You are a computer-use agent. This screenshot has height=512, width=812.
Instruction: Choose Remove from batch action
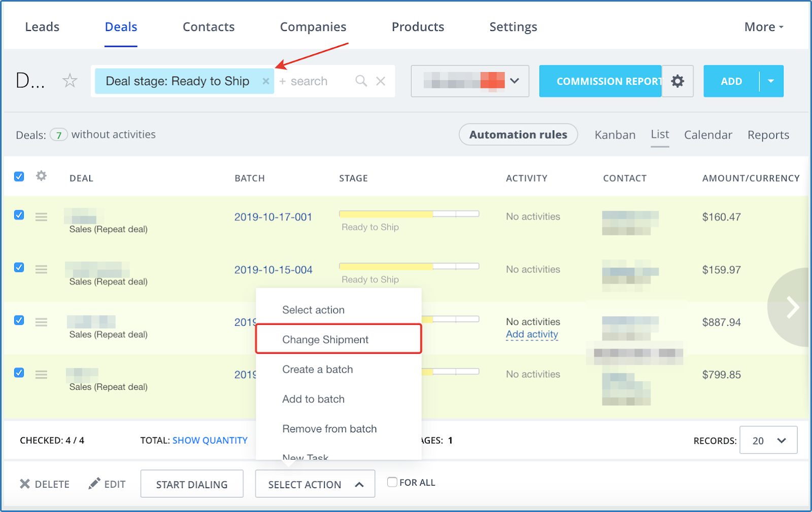click(339, 429)
